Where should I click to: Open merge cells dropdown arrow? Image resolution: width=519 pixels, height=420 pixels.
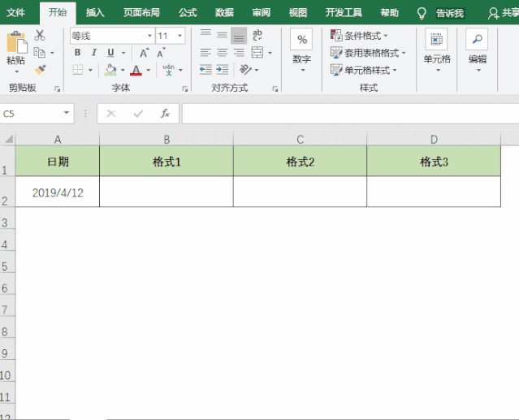pos(270,53)
